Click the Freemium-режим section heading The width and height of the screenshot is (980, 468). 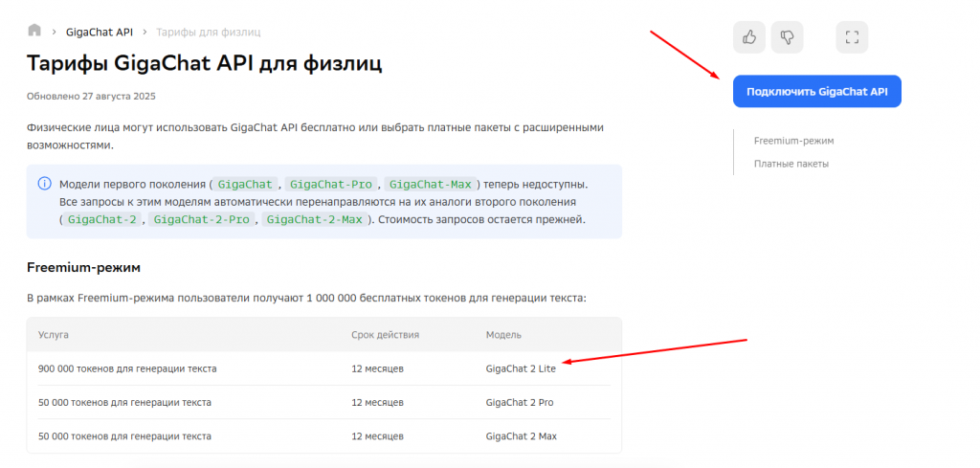tap(84, 267)
